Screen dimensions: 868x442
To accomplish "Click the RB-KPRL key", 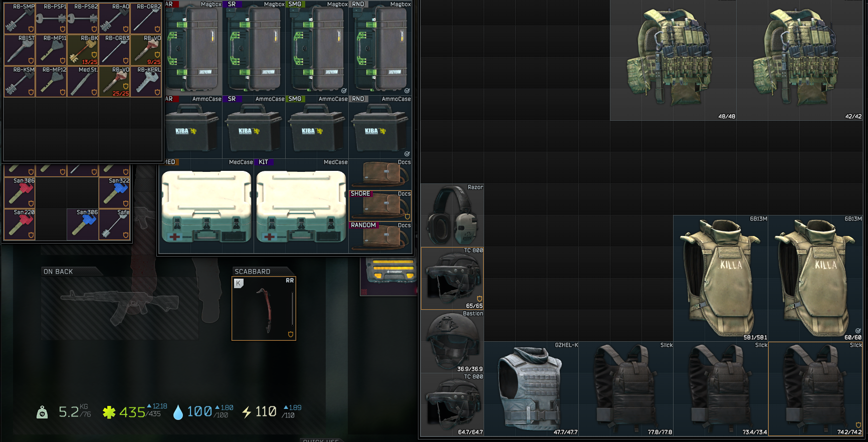I will click(146, 82).
